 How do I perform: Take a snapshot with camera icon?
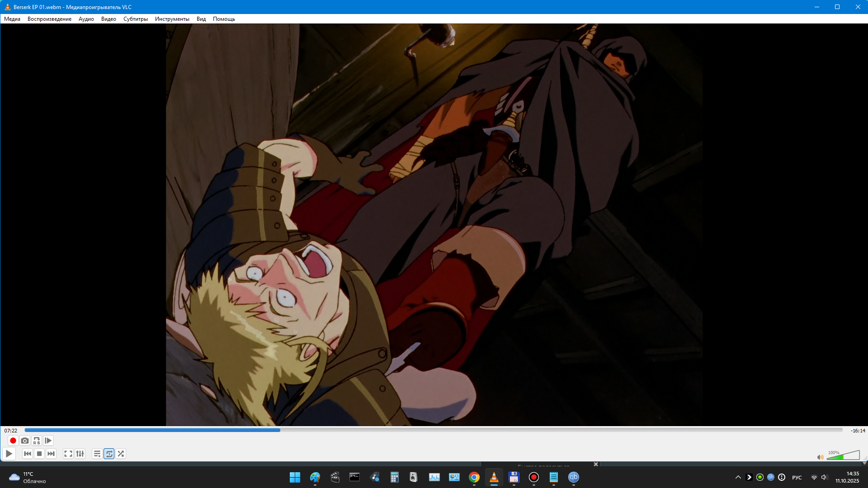click(25, 441)
